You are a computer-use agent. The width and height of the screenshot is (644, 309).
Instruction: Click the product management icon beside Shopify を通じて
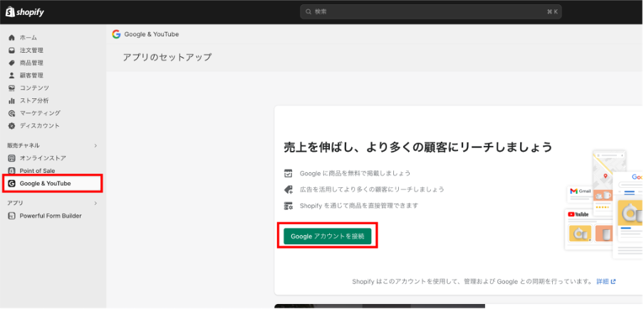(x=289, y=206)
